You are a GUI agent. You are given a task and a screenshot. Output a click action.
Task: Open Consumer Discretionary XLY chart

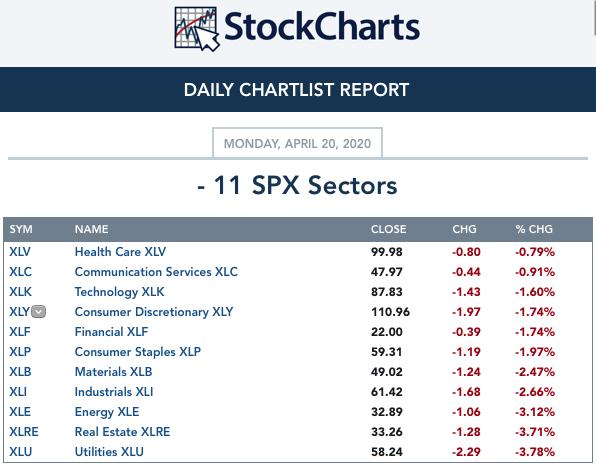click(x=154, y=312)
